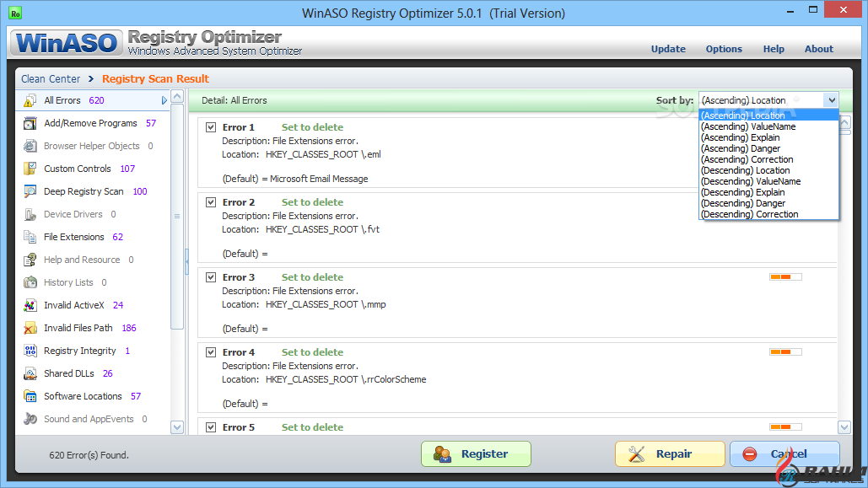868x488 pixels.
Task: Click the All Errors warning icon
Action: pyautogui.click(x=30, y=100)
